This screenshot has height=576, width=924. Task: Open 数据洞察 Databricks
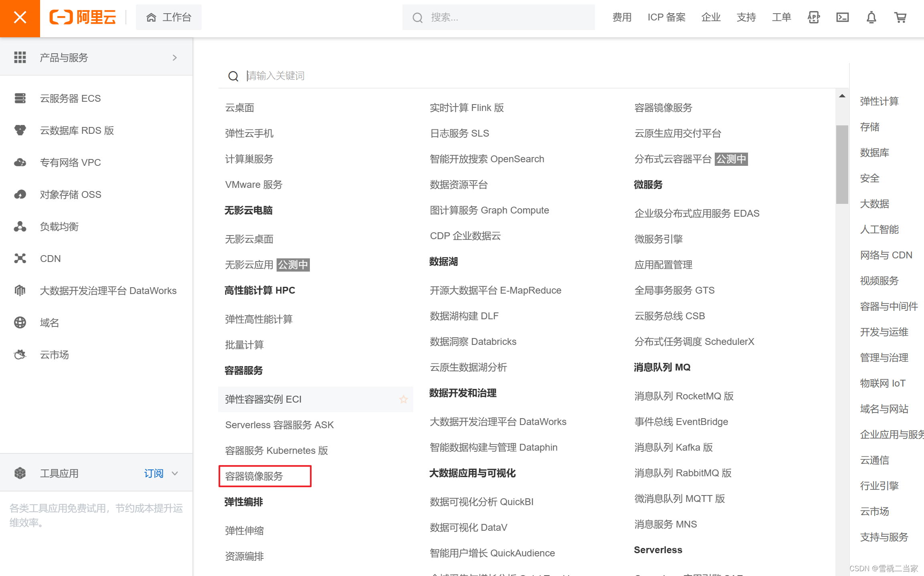(x=473, y=342)
